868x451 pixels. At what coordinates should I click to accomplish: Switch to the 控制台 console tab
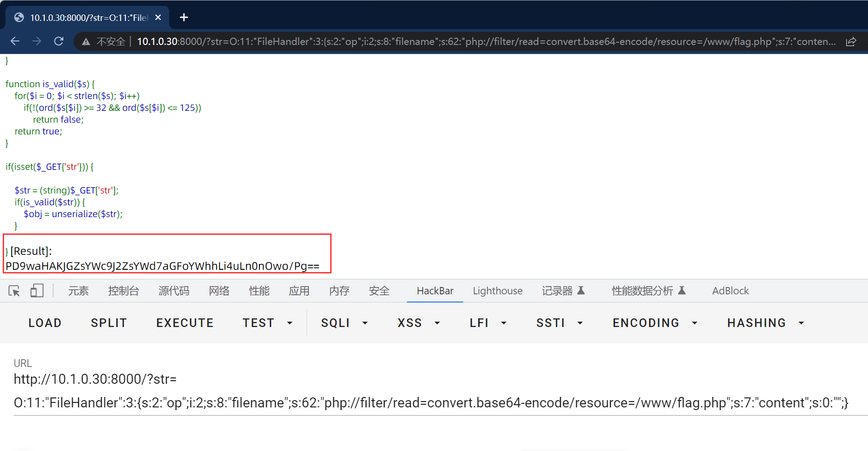click(124, 291)
